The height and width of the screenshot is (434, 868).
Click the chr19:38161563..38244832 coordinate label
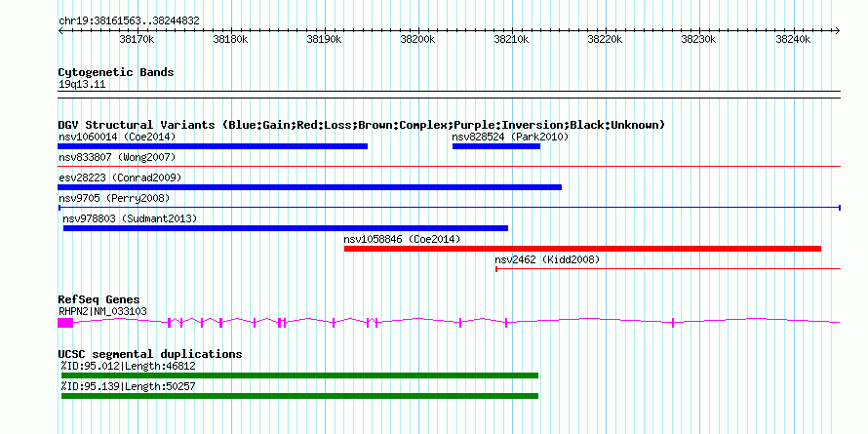(x=129, y=21)
